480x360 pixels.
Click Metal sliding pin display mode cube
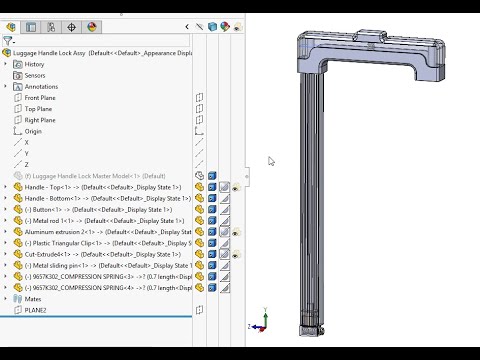[212, 265]
